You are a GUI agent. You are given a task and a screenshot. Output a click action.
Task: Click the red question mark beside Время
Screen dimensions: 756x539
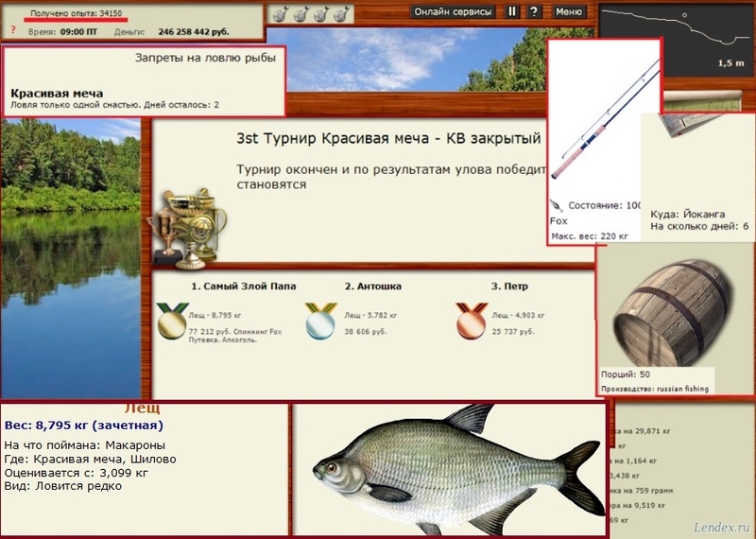(12, 30)
